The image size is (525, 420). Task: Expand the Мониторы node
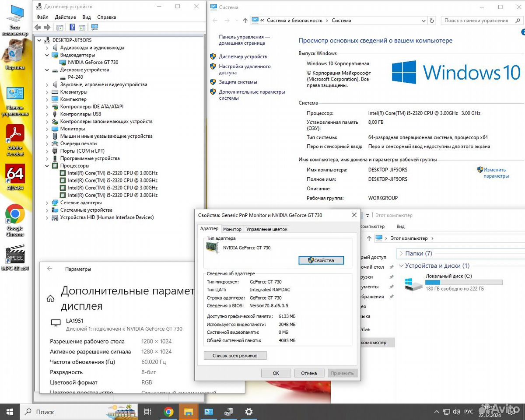coord(47,129)
